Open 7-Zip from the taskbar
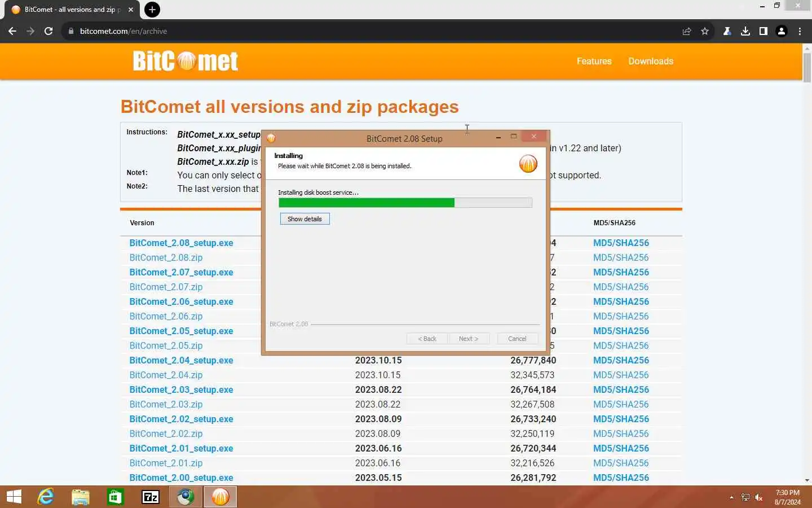Screen dimensions: 812x508 tap(151, 497)
